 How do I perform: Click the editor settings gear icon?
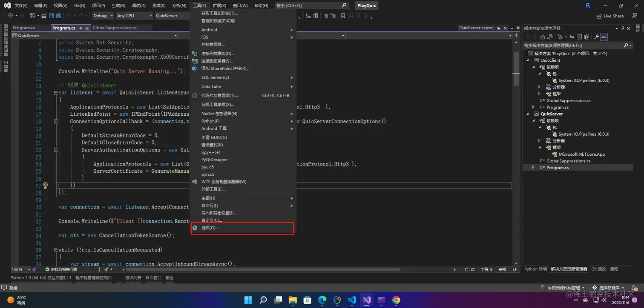[x=518, y=28]
